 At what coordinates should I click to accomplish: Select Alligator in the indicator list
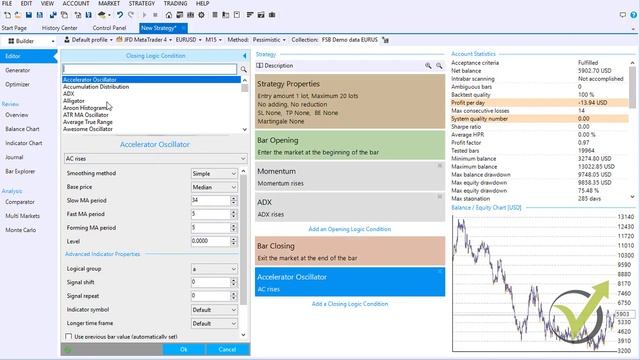click(74, 101)
